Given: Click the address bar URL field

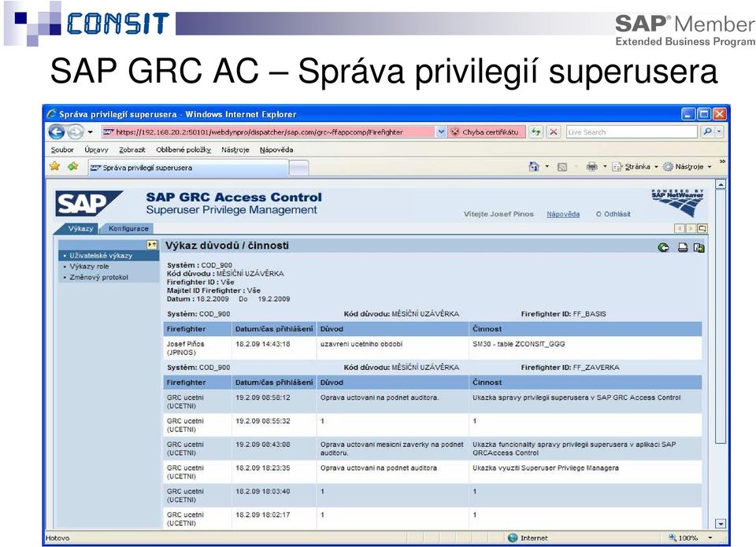Looking at the screenshot, I should pos(268,132).
